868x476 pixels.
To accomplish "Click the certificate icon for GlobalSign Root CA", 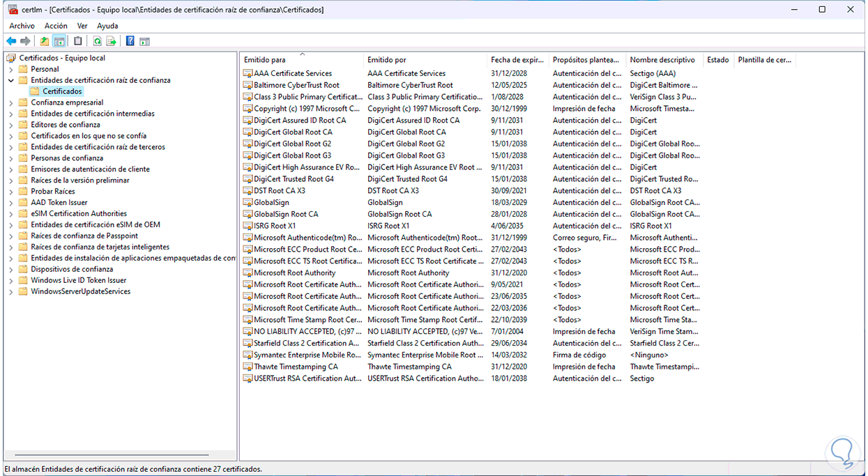I will 248,214.
